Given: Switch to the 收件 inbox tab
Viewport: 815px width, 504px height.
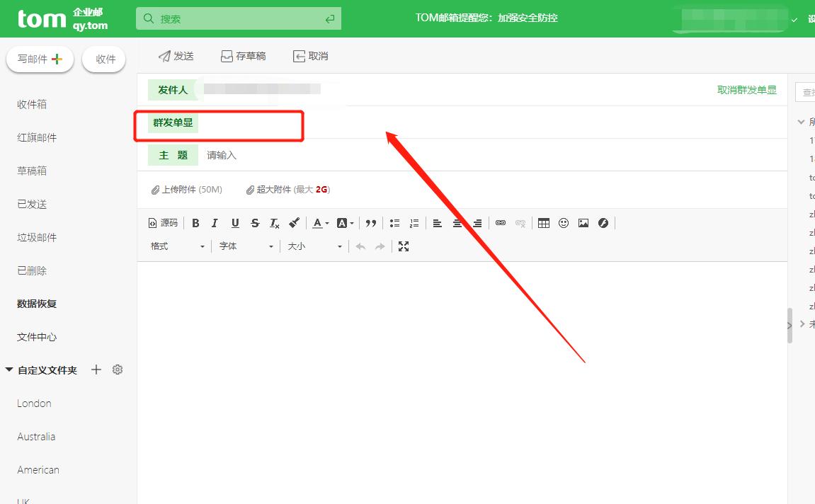Looking at the screenshot, I should tap(103, 59).
